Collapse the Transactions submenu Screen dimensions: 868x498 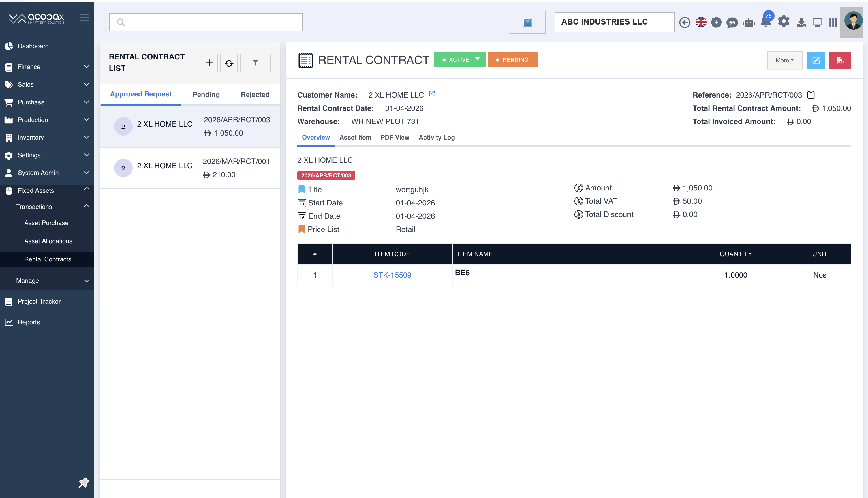point(47,207)
